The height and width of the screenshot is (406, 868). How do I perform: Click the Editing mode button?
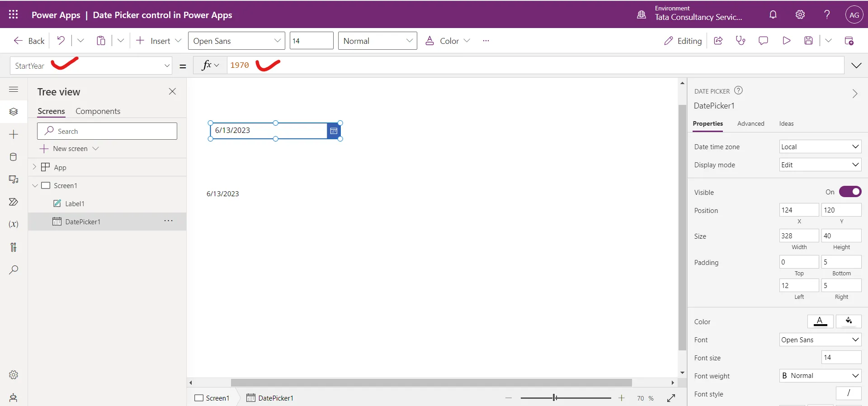pos(683,41)
